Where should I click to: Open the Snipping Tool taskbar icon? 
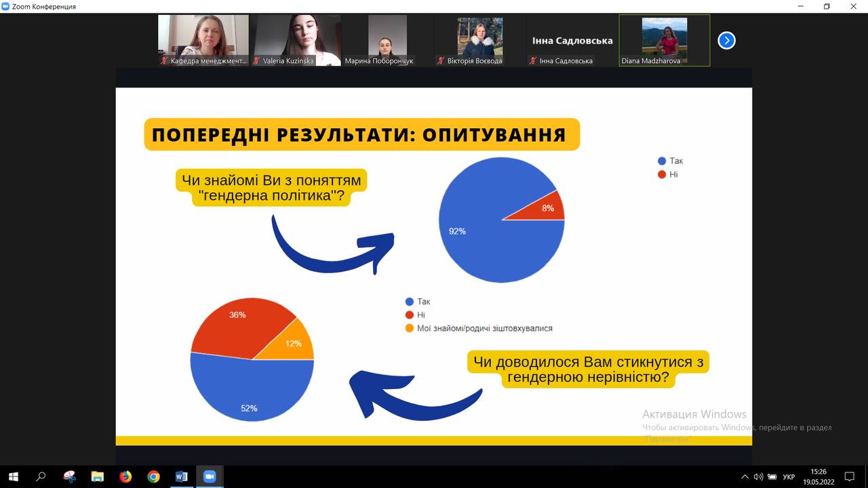coord(69,476)
